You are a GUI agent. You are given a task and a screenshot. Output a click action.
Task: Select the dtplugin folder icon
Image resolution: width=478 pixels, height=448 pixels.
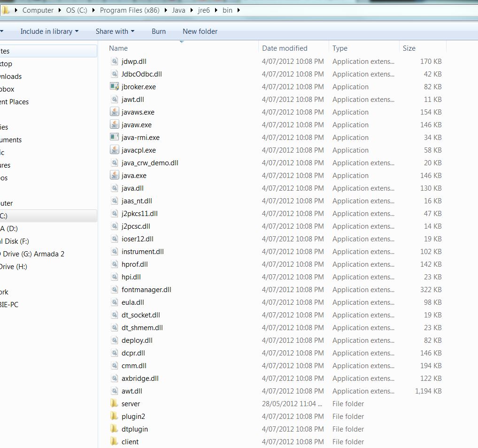[114, 429]
